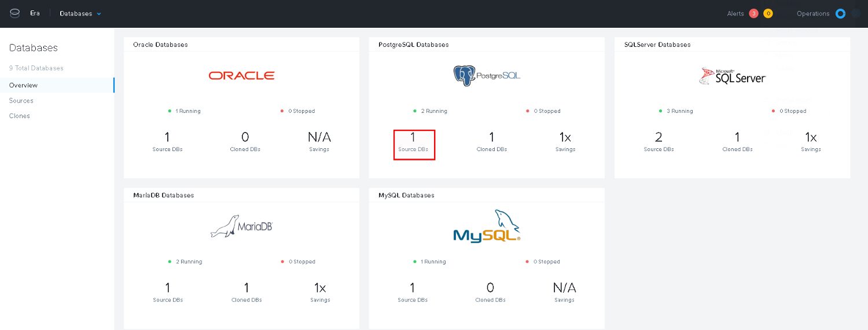Click the yellow alerts badge showing 0
Screen dimensions: 868x330
pos(768,13)
